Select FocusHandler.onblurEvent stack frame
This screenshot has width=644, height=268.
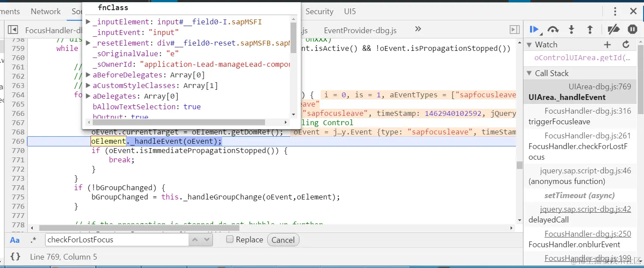pyautogui.click(x=580, y=239)
